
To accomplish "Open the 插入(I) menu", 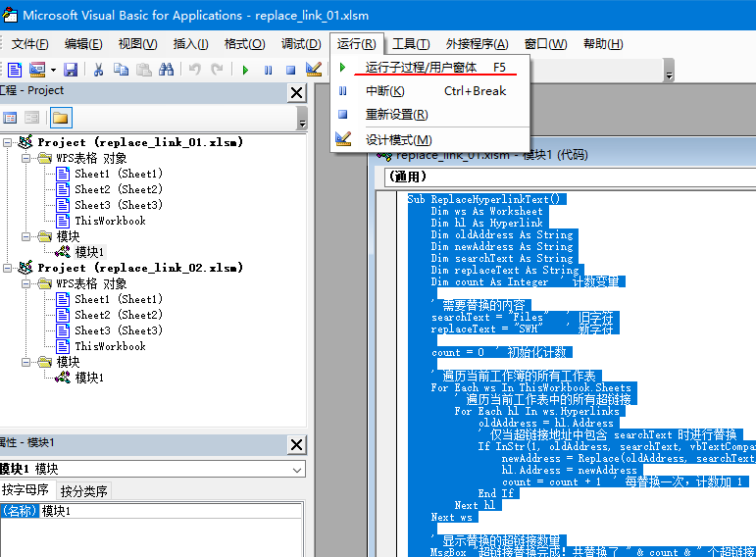I will pyautogui.click(x=191, y=44).
